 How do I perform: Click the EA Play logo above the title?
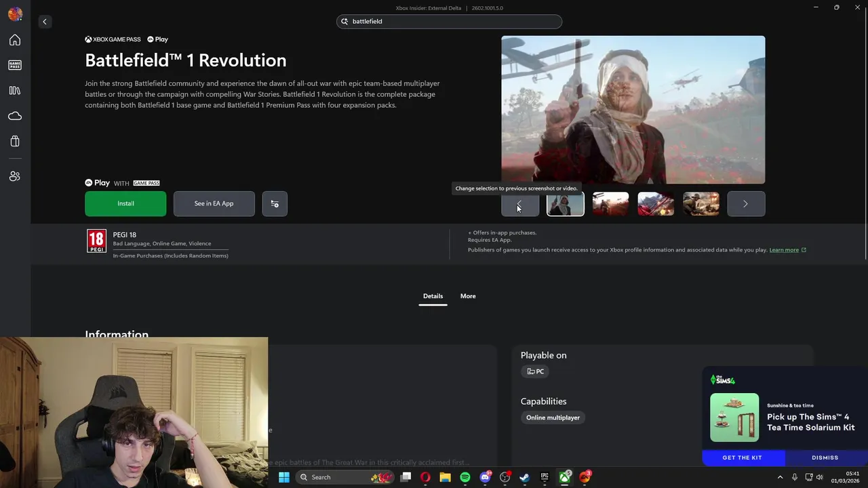click(x=157, y=39)
